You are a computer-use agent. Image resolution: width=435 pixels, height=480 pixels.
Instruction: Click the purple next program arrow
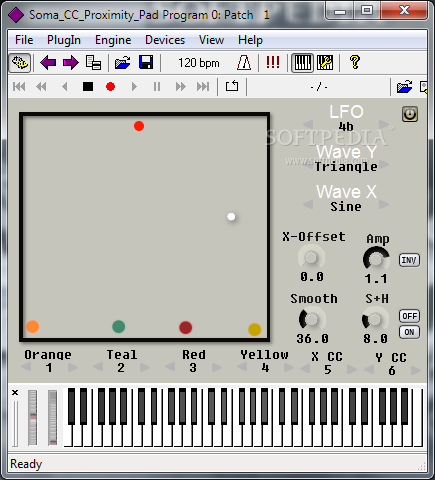click(70, 63)
